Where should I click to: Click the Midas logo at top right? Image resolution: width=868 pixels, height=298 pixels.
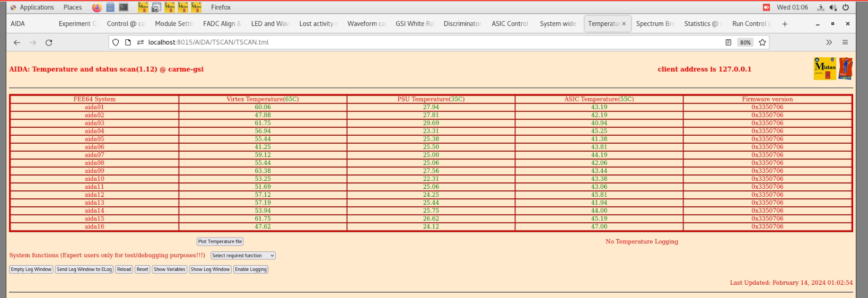click(x=825, y=68)
